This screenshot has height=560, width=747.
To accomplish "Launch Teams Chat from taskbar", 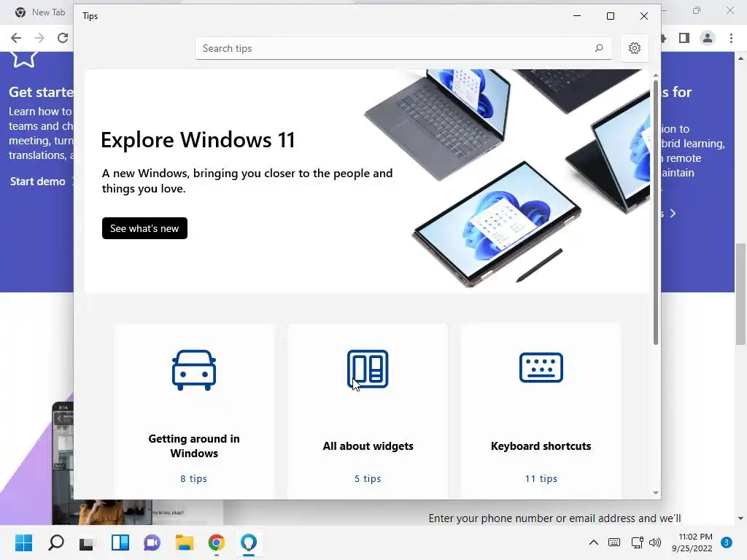I will (152, 542).
